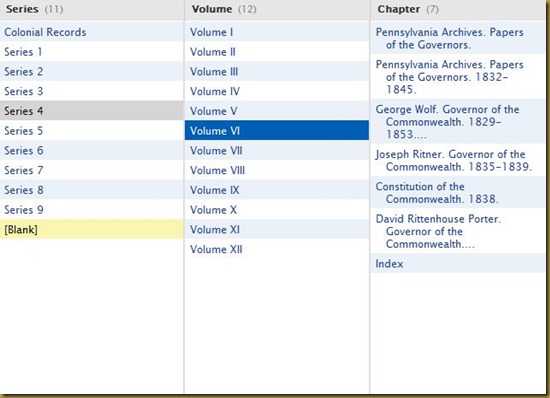Select Series 9 row
The image size is (550, 398).
pyautogui.click(x=92, y=210)
